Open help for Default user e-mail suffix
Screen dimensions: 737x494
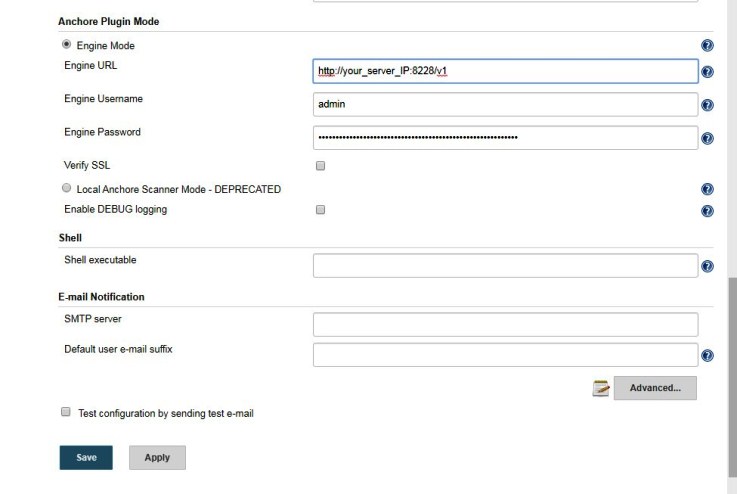point(707,355)
